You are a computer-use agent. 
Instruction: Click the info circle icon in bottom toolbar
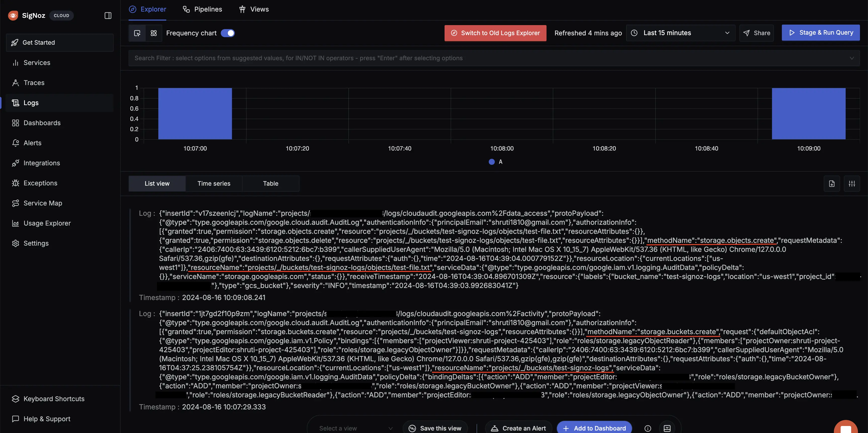pos(648,428)
